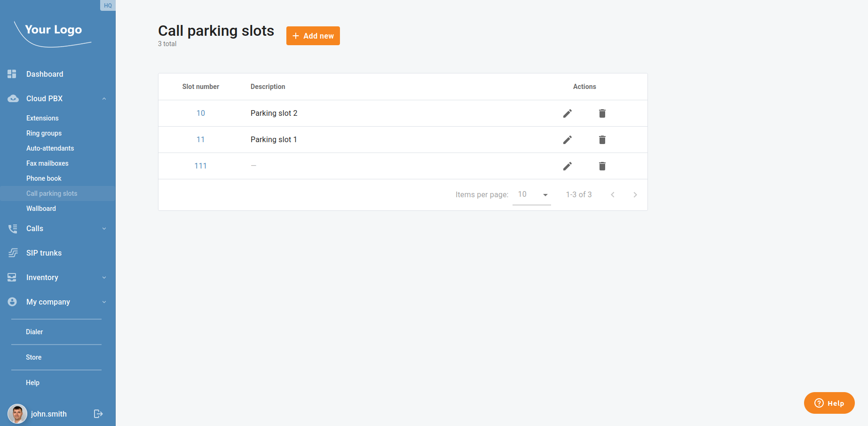Image resolution: width=868 pixels, height=426 pixels.
Task: Click the john.smith profile avatar
Action: pyautogui.click(x=17, y=414)
